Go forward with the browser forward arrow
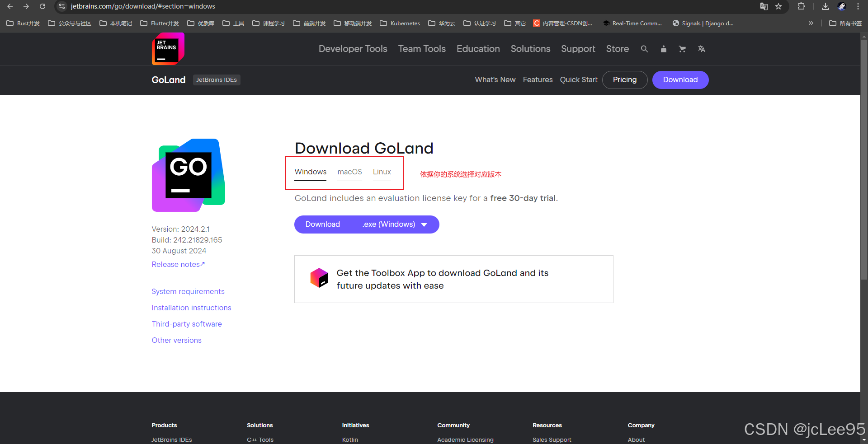This screenshot has width=868, height=444. (26, 6)
